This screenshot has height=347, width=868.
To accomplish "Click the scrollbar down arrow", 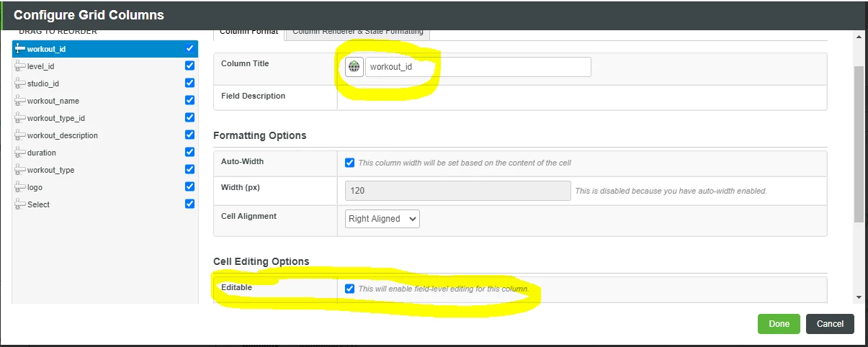I will point(858,297).
